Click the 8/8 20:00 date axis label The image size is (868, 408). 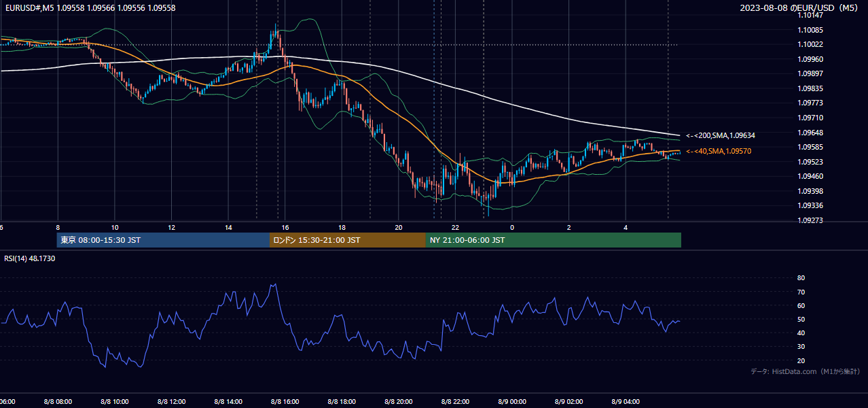click(399, 402)
